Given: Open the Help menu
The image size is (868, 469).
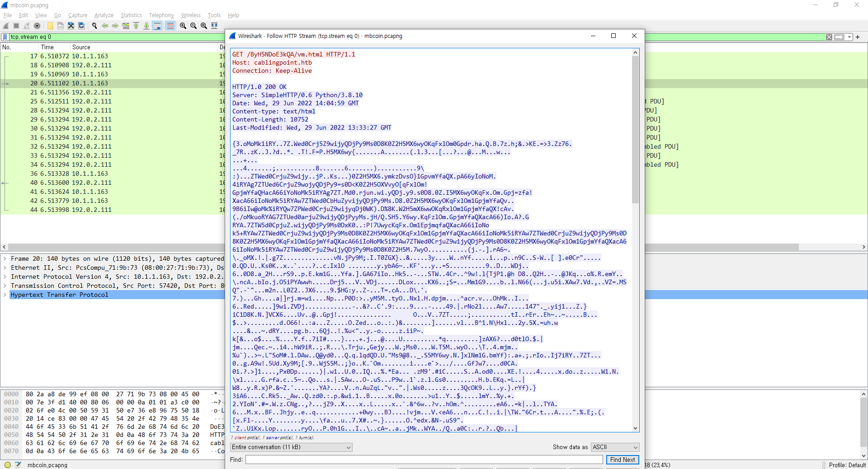Looking at the screenshot, I should point(233,15).
